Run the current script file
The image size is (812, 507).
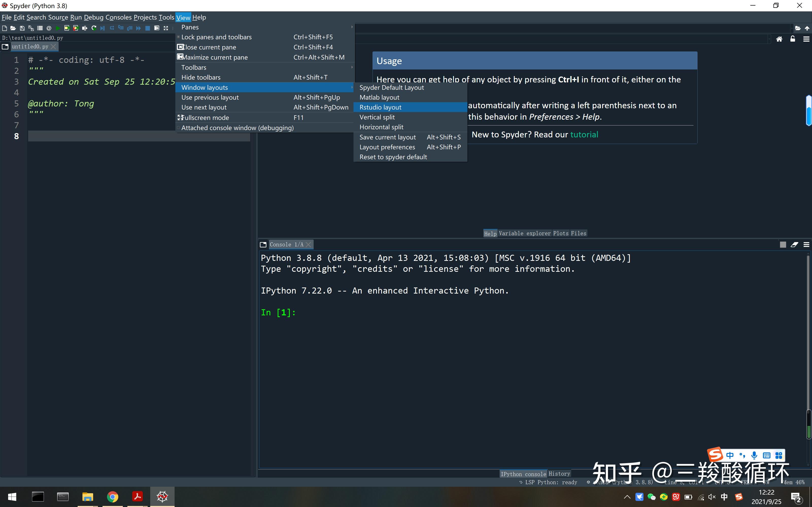(58, 28)
